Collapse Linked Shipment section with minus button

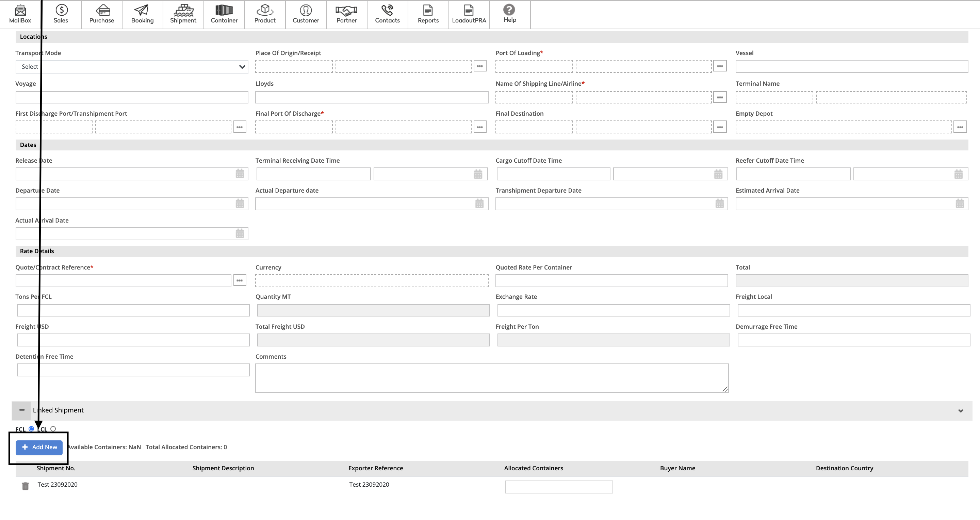point(22,410)
